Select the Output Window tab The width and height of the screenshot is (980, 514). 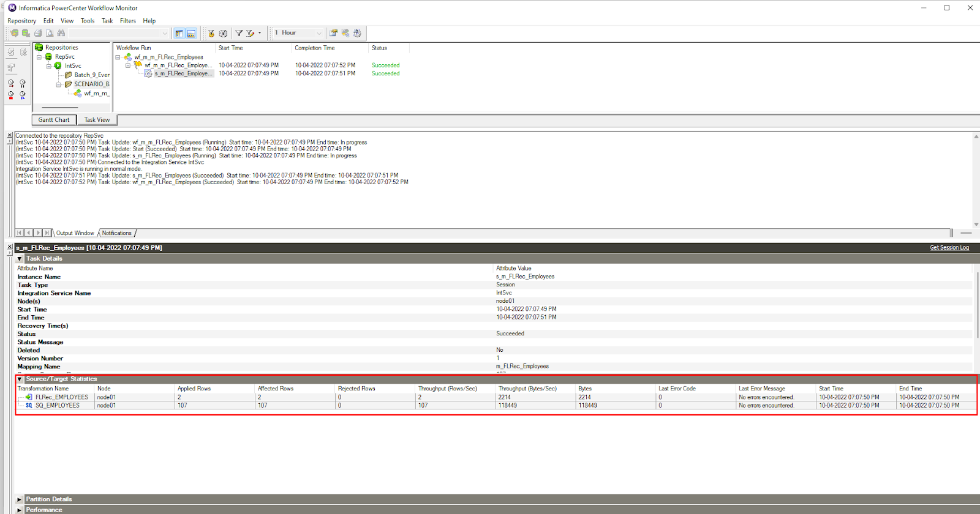[x=75, y=233]
